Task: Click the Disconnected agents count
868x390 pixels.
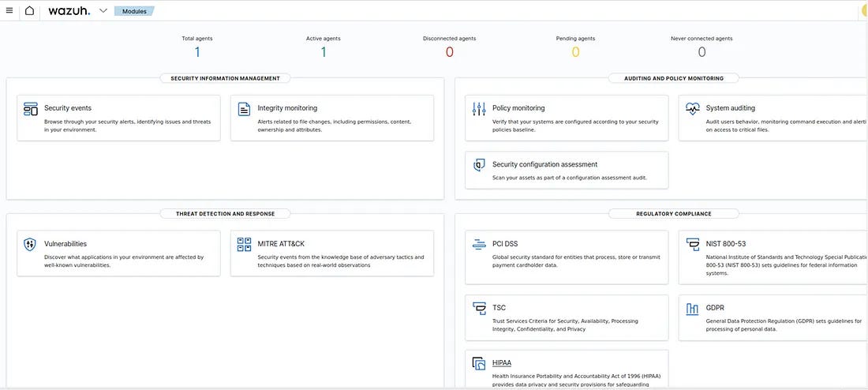Action: coord(450,52)
